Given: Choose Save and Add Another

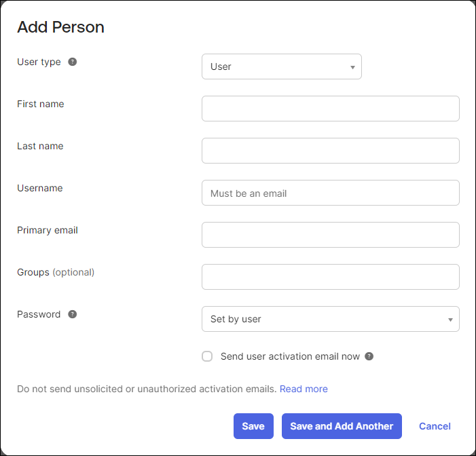Looking at the screenshot, I should coord(342,426).
